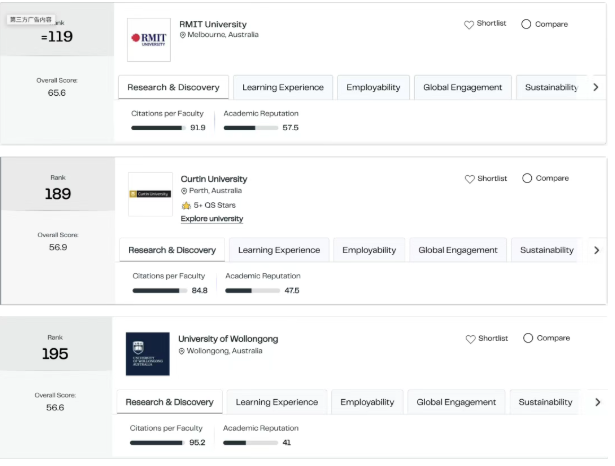Click the 189 rank number
This screenshot has height=466, width=615.
58,194
